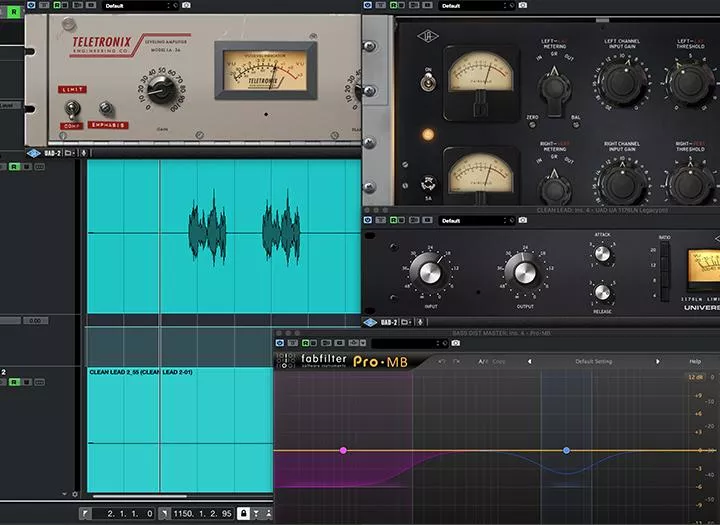Click the Fairchild Left Threshold knob

[x=688, y=83]
